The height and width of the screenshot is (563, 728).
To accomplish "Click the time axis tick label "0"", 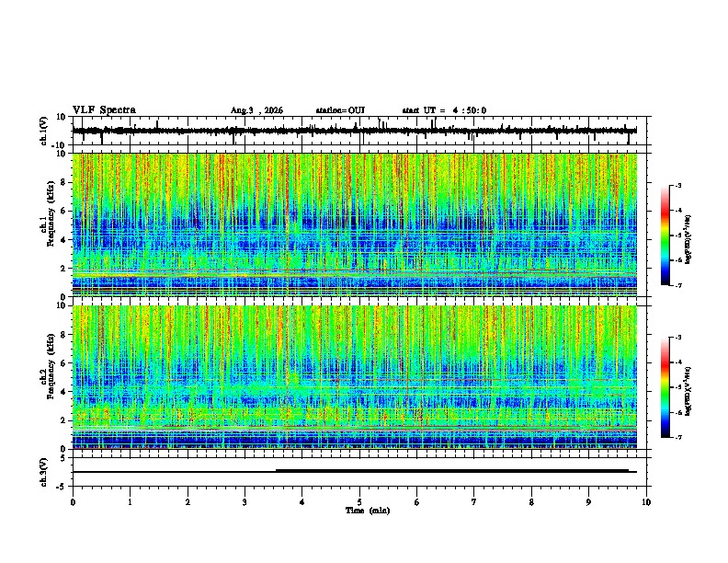I will click(x=73, y=502).
